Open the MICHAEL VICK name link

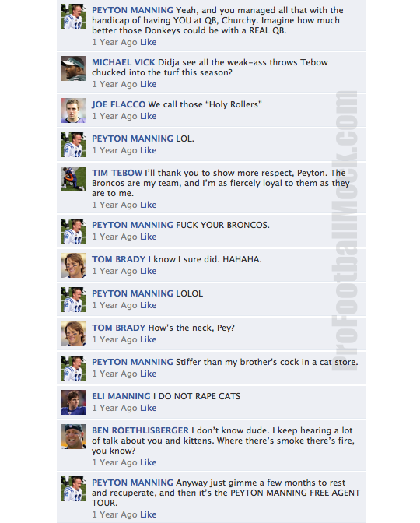pyautogui.click(x=124, y=62)
